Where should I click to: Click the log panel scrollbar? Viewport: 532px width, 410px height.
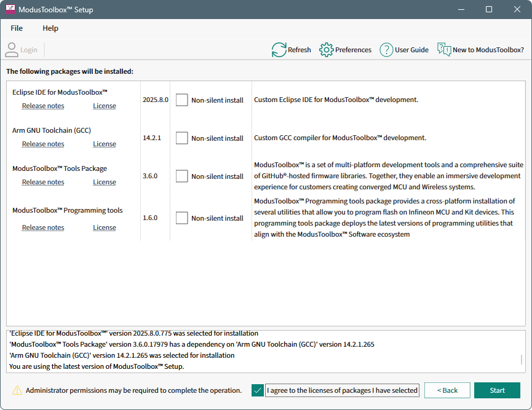[522, 360]
